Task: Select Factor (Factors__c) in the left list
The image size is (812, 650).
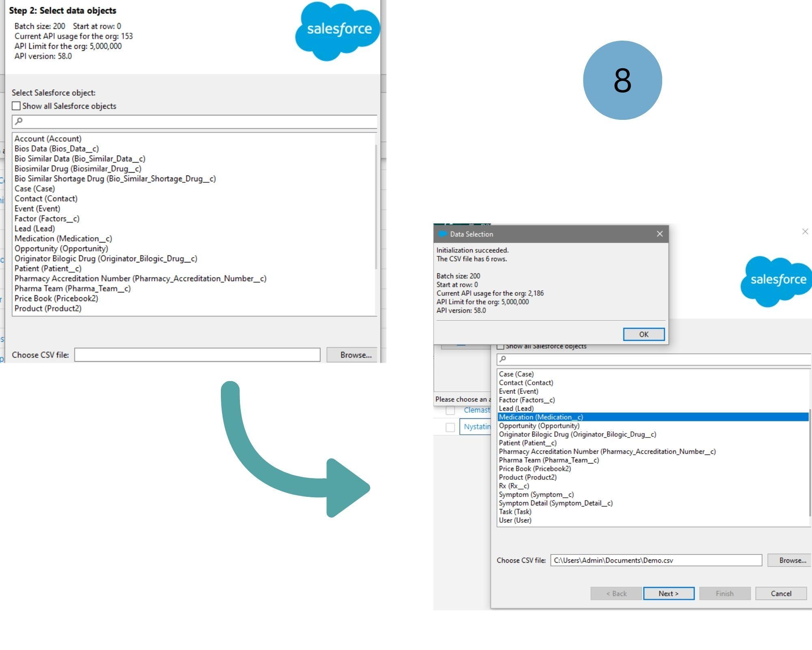Action: 47,219
